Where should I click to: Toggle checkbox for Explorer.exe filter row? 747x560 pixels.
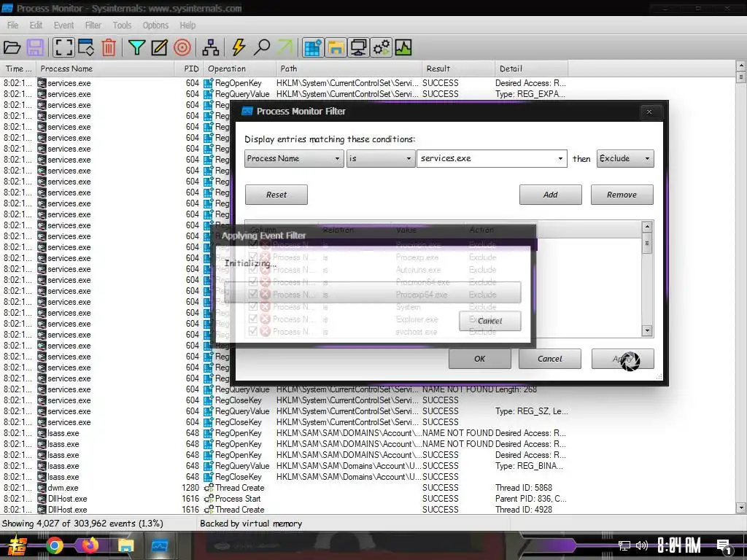253,319
